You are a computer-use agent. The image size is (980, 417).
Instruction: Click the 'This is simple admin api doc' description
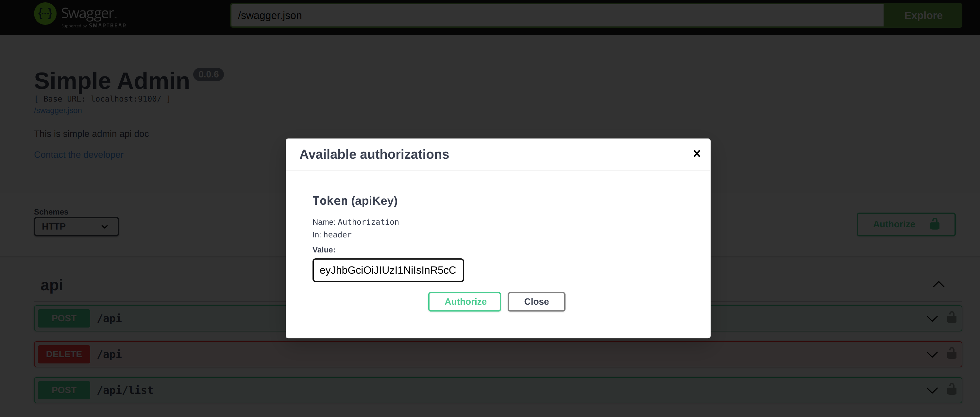[91, 134]
